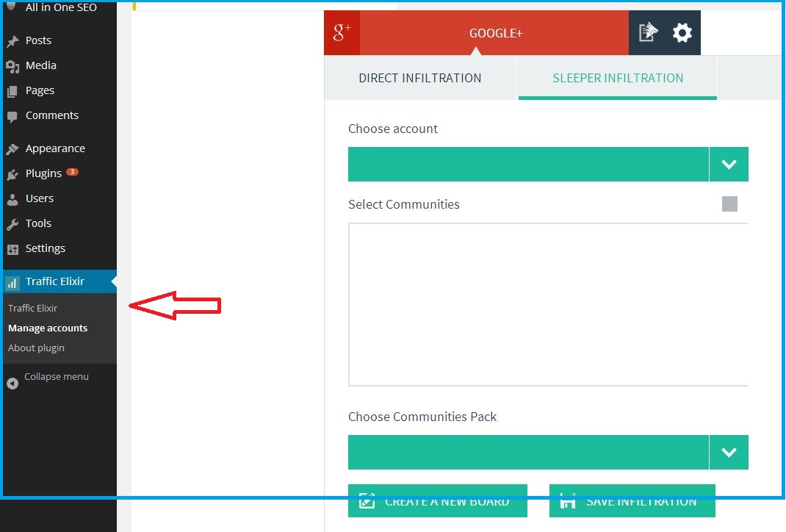Open the post/share document icon
The width and height of the screenshot is (786, 532).
pyautogui.click(x=648, y=32)
